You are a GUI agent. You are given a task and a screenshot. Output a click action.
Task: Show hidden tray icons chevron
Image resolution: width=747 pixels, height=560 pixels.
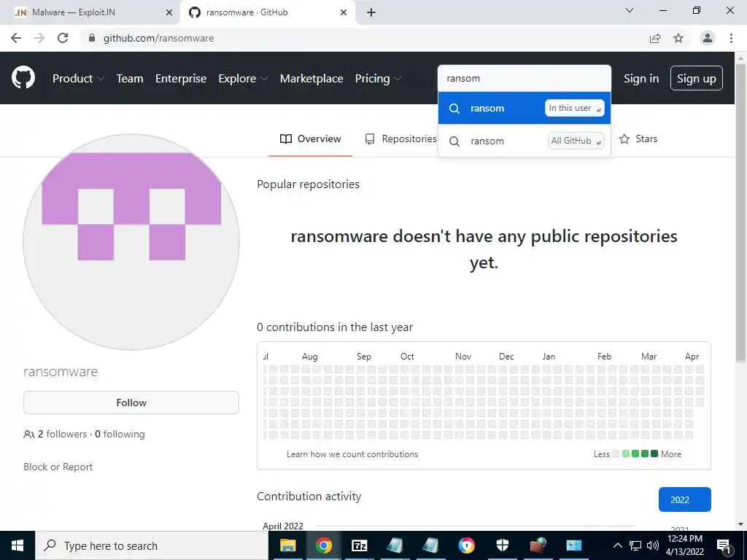click(617, 545)
